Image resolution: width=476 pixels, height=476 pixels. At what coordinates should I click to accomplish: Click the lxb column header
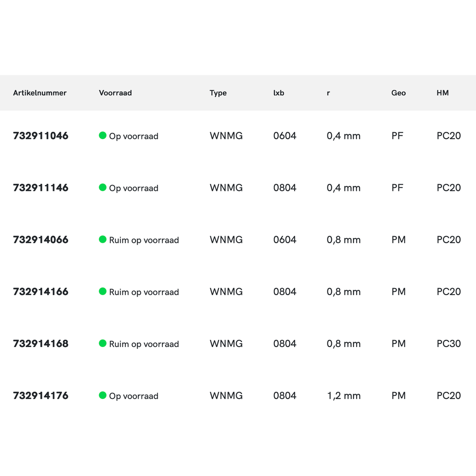278,93
